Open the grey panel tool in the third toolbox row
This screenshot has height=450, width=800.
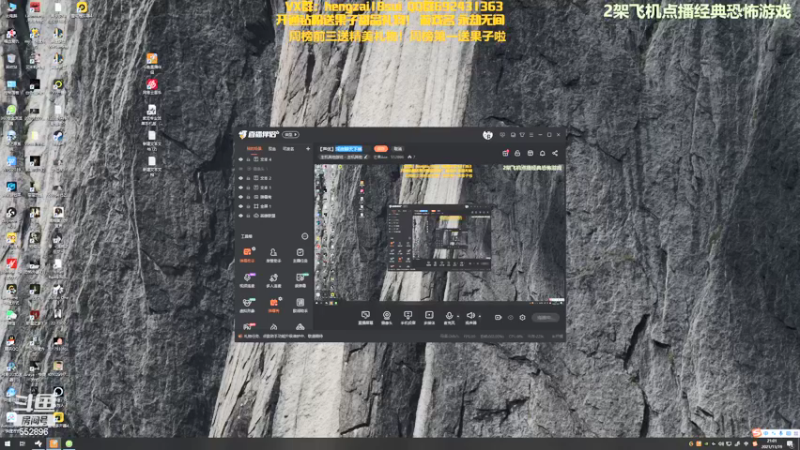pos(300,305)
